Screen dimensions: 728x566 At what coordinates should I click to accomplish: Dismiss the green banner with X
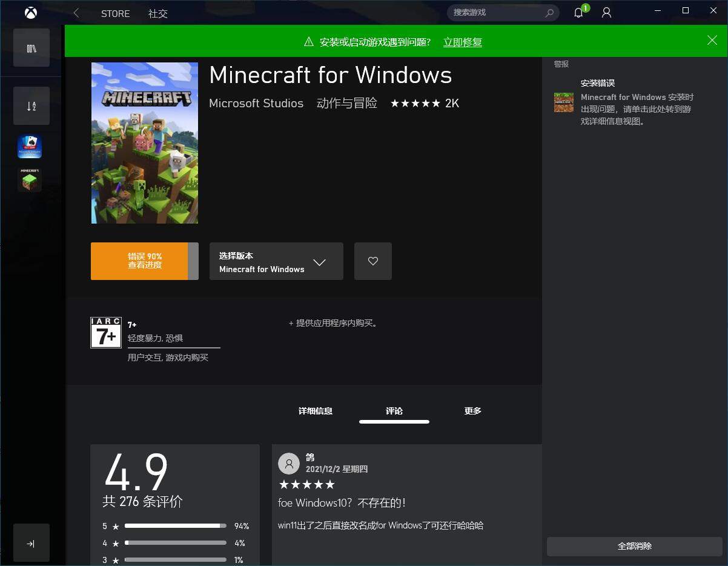point(712,40)
